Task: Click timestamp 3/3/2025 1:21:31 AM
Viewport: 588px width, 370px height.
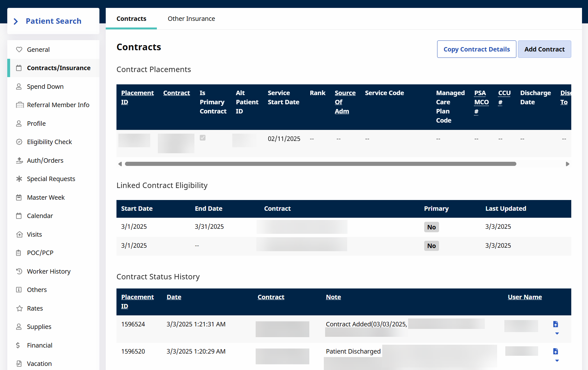Action: pos(196,324)
